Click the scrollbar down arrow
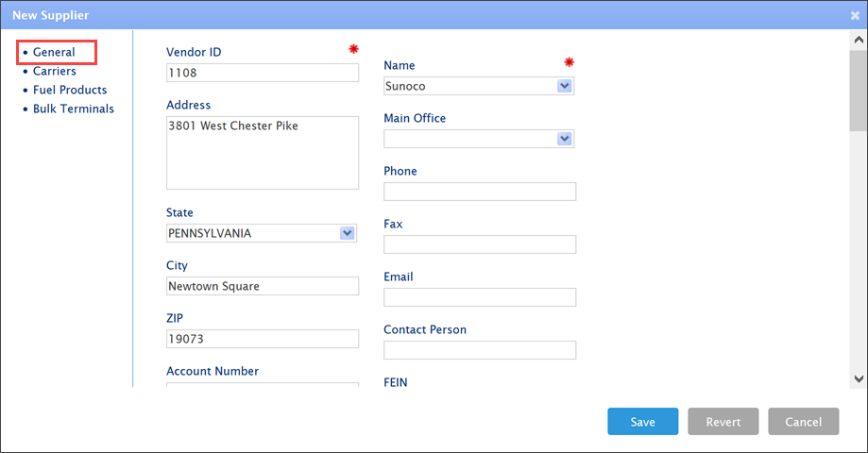This screenshot has height=453, width=868. click(858, 377)
